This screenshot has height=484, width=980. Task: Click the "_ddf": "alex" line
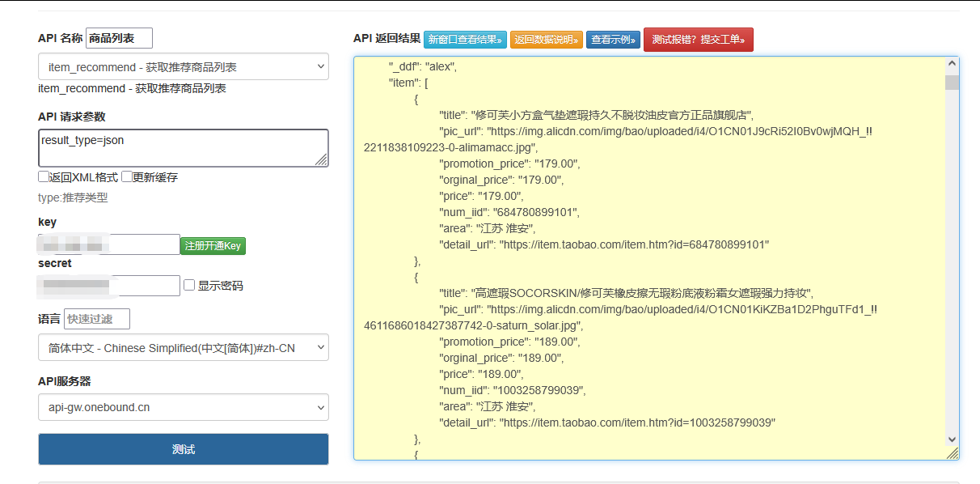(423, 66)
